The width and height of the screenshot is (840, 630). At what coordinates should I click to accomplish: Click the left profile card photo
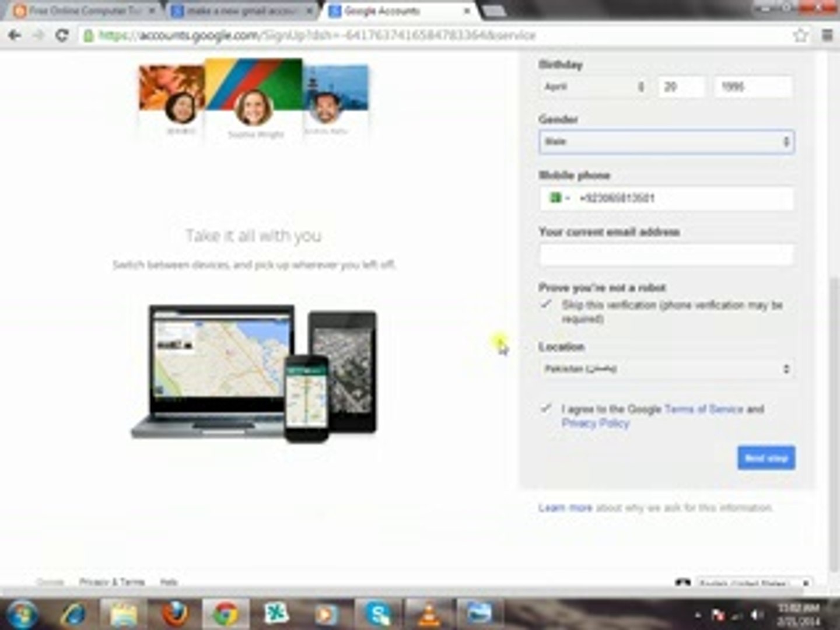point(180,108)
